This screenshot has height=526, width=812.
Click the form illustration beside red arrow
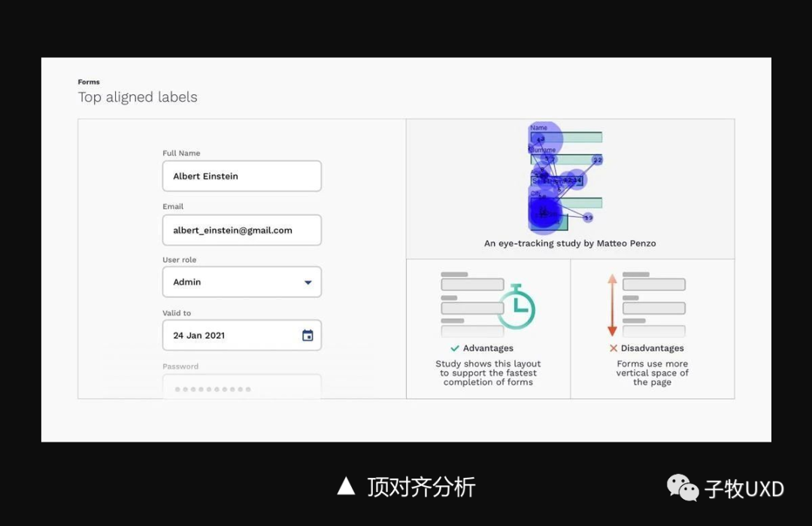point(653,304)
